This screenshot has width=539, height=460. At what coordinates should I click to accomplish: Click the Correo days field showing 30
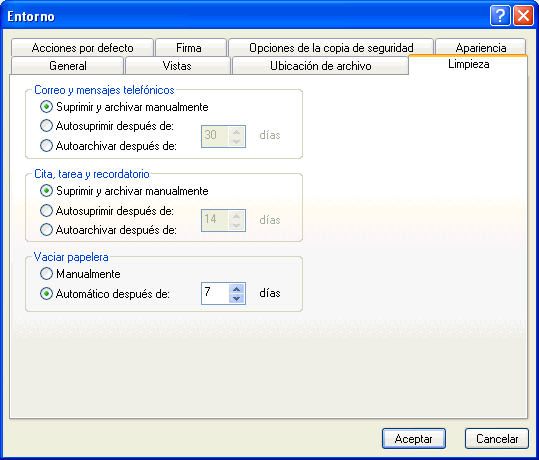215,136
